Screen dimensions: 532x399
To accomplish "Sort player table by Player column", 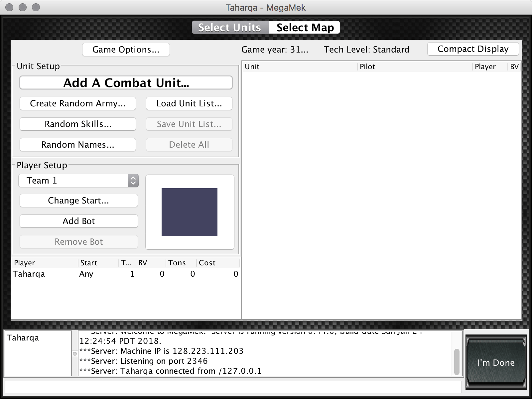I will coord(45,263).
